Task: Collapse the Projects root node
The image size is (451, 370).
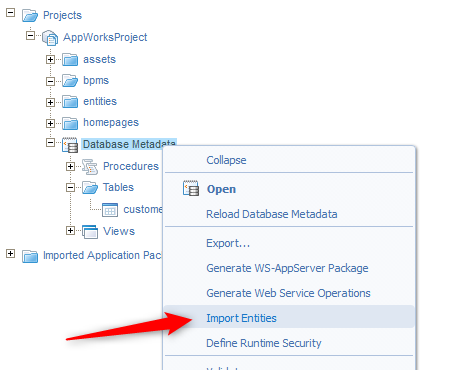Action: click(x=10, y=13)
